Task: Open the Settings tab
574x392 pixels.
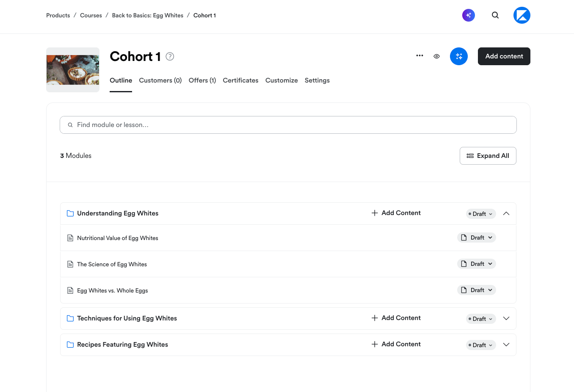Action: coord(317,80)
